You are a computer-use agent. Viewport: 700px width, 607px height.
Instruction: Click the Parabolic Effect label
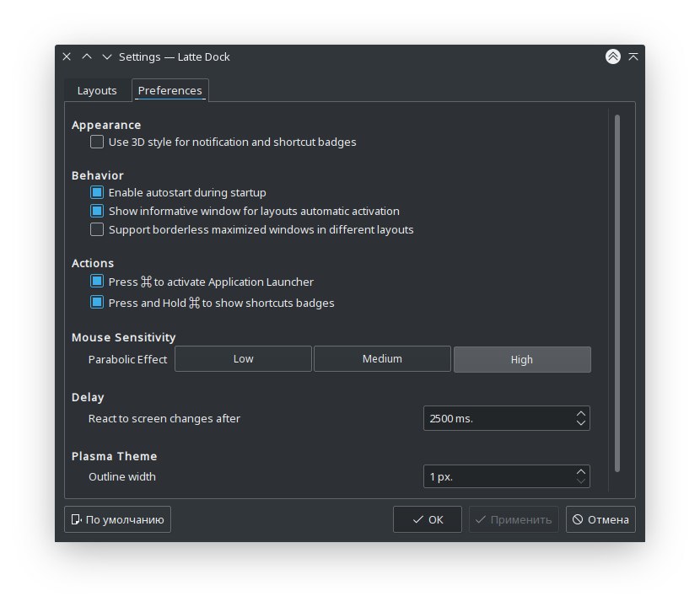127,359
